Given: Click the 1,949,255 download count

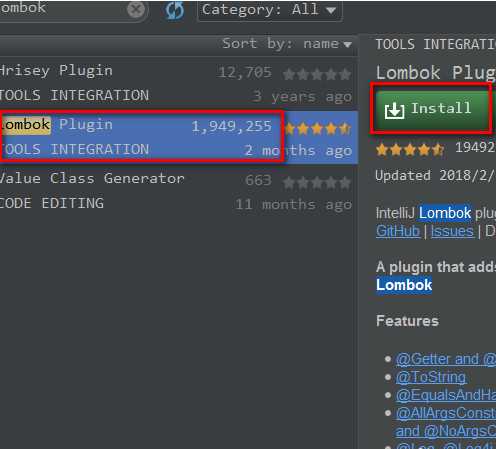Looking at the screenshot, I should 232,126.
